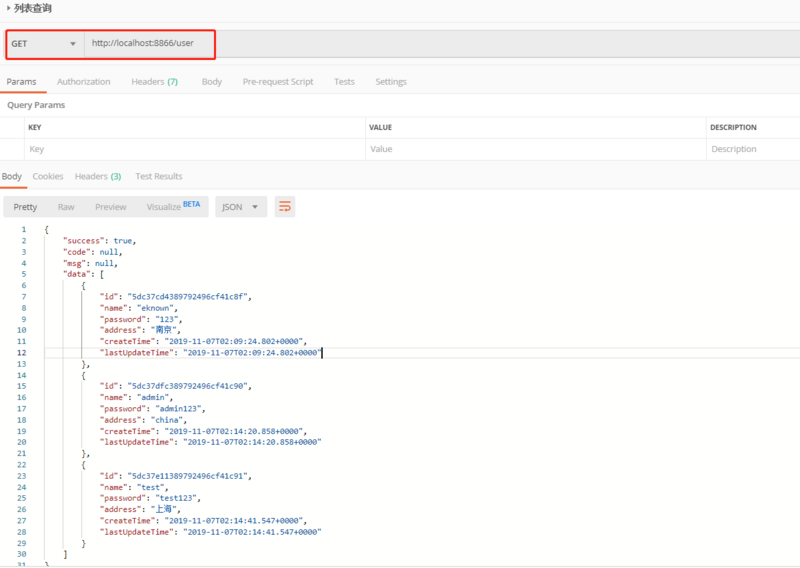The image size is (800, 568).
Task: Click the VALUE column header
Action: [x=381, y=128]
